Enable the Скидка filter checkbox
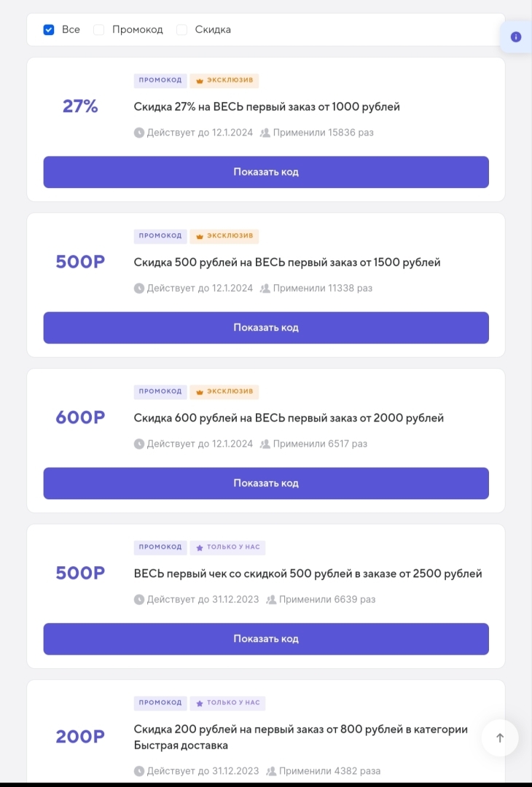The width and height of the screenshot is (532, 787). pos(181,29)
